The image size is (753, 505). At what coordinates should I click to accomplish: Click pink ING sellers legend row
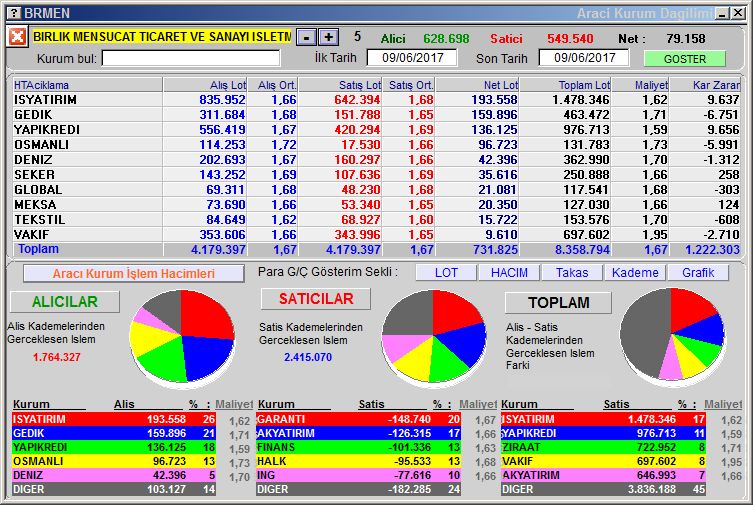click(359, 475)
